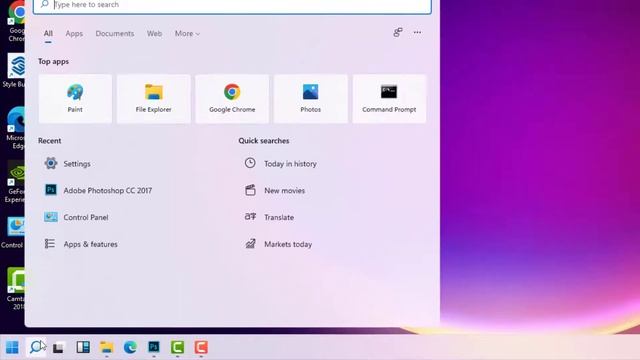
Task: Open Style Builder desktop shortcut
Action: point(14,70)
